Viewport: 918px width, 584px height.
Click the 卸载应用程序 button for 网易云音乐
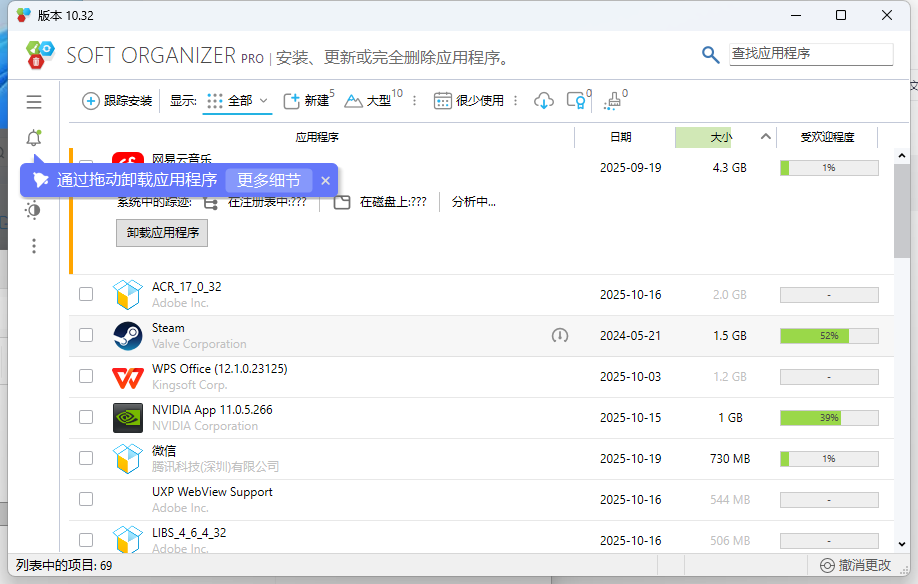click(161, 233)
